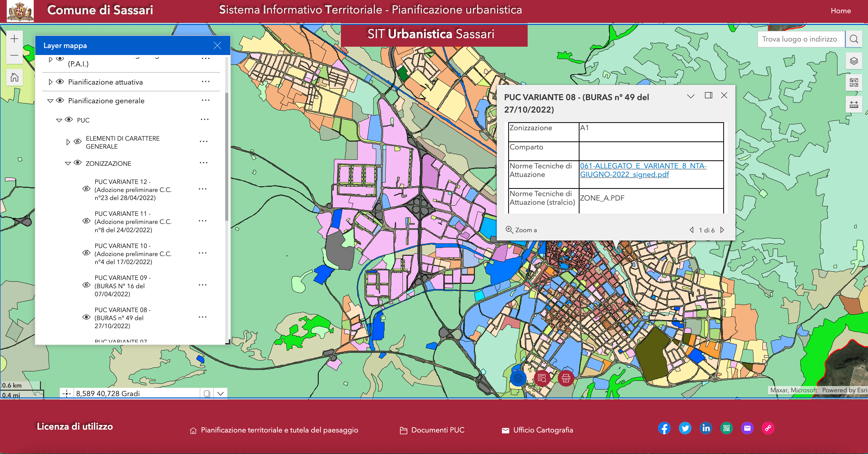Show PUC VARIANTE 11 layer
The height and width of the screenshot is (454, 868).
86,221
